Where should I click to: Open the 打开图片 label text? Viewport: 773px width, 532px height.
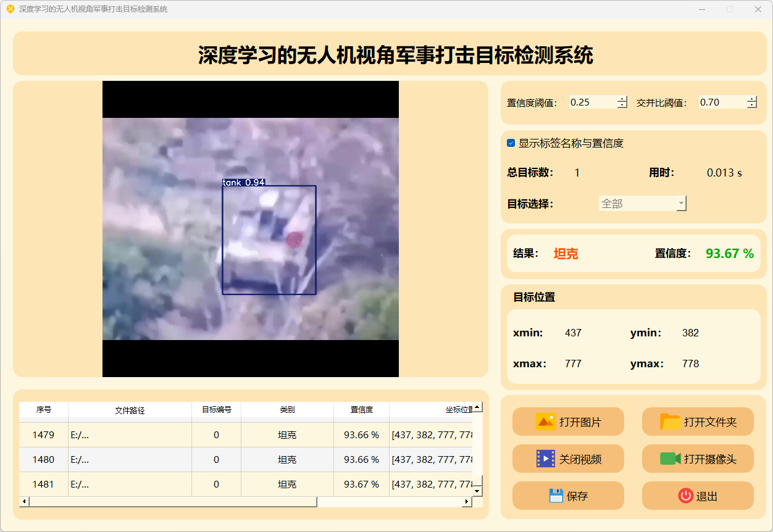coord(580,423)
